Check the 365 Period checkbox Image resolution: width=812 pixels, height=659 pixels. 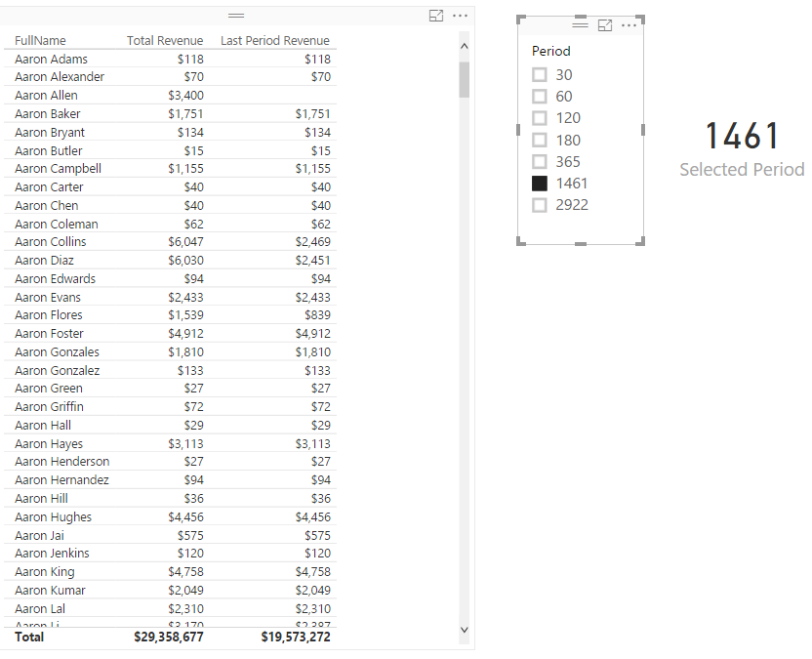539,161
